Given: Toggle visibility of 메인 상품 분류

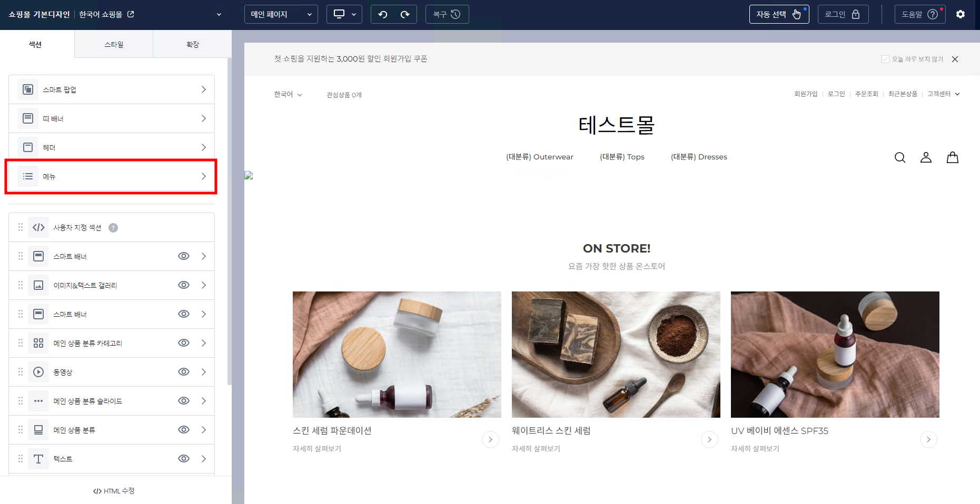Looking at the screenshot, I should pos(184,430).
